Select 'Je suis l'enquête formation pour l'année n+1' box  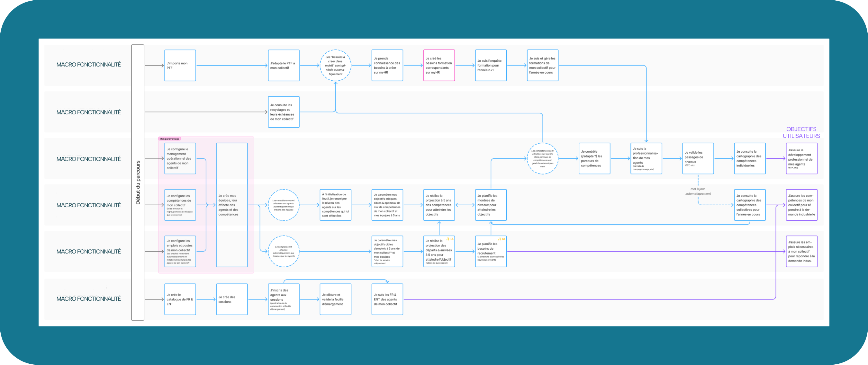pyautogui.click(x=491, y=65)
